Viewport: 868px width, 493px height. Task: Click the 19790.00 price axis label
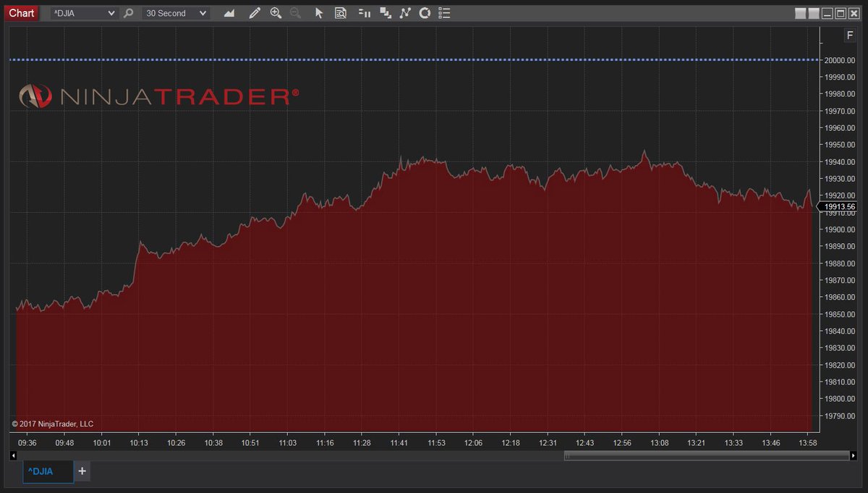(x=840, y=416)
